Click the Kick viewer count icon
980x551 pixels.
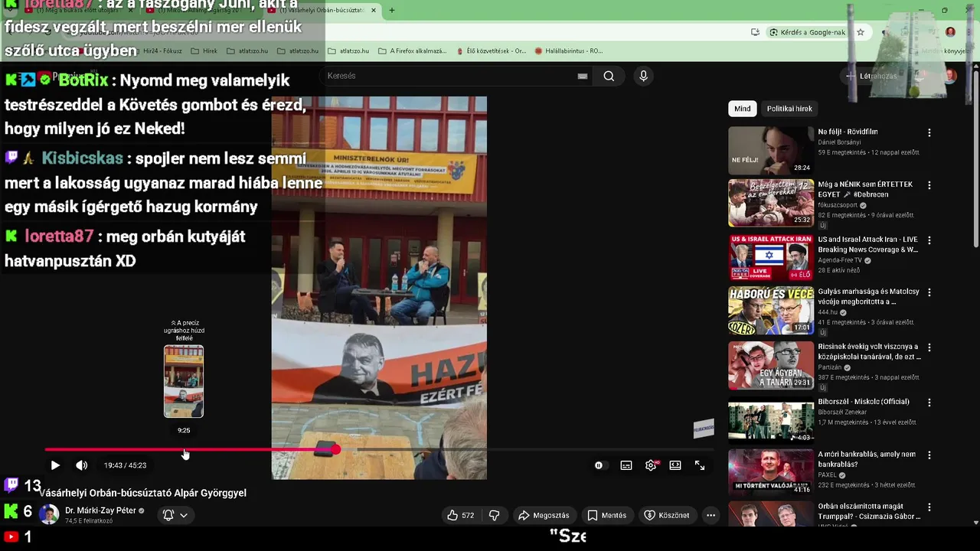[11, 511]
